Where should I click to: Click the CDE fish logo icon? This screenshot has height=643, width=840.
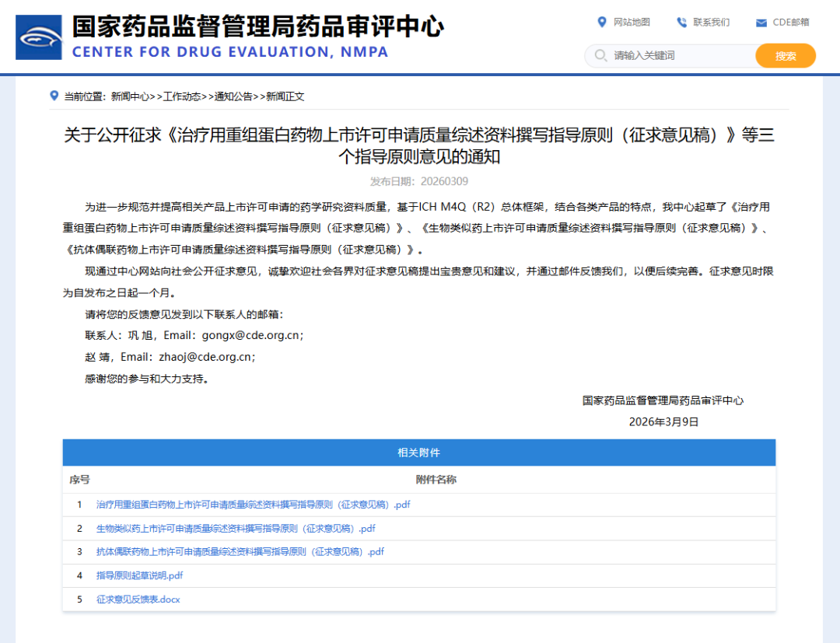[39, 37]
